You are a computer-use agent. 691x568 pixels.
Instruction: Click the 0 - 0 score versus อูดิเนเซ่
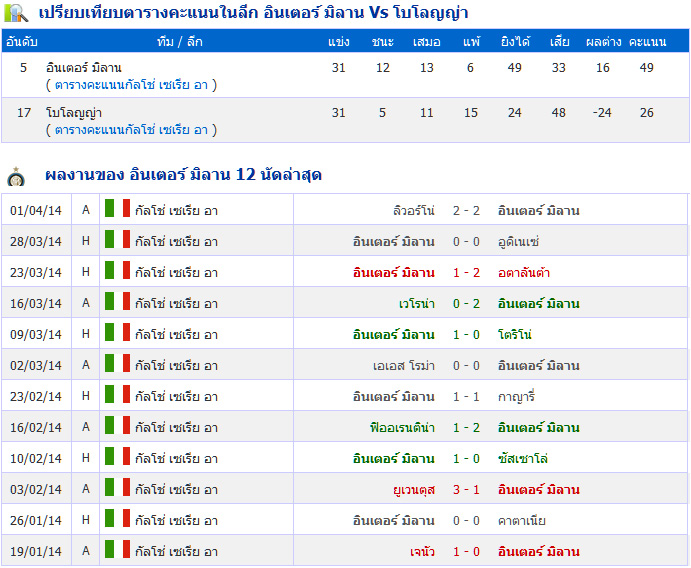[466, 241]
